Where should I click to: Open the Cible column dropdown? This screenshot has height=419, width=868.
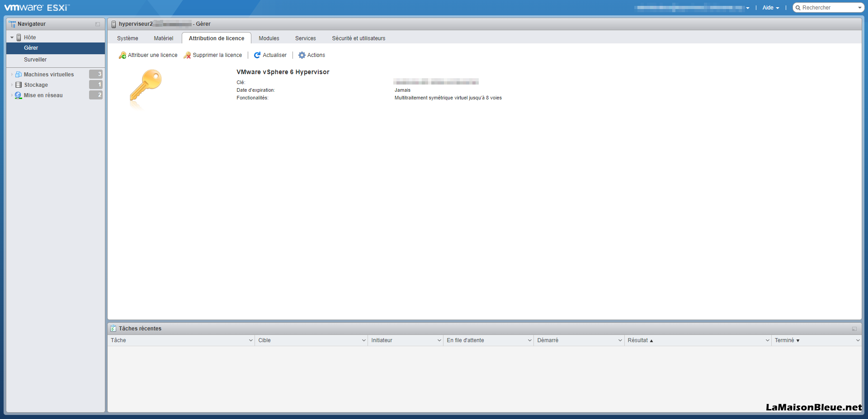(364, 340)
